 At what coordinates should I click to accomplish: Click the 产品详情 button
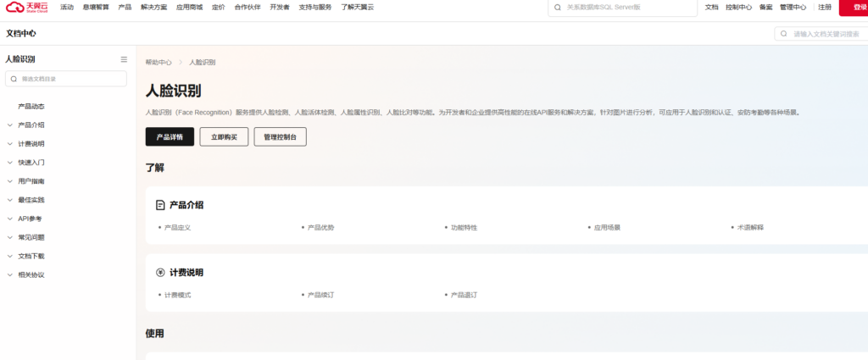click(170, 137)
